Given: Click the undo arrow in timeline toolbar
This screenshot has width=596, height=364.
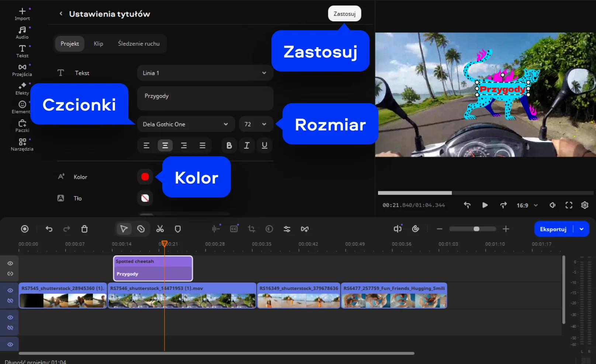Looking at the screenshot, I should (49, 229).
